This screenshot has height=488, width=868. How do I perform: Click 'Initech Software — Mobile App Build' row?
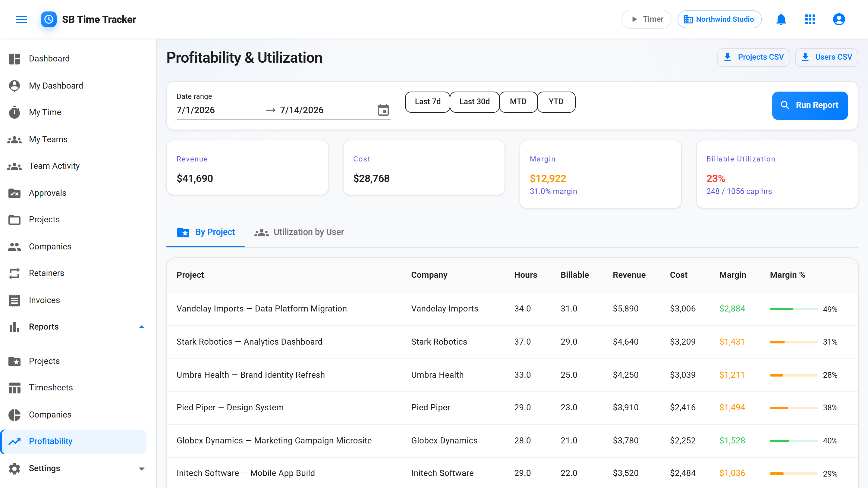pos(512,473)
